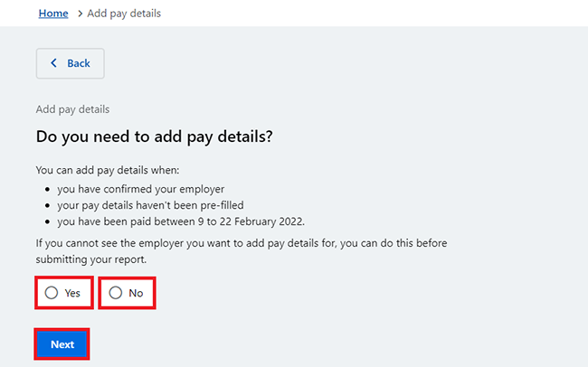
Task: Click the grey 'Add pay details' subtitle
Action: point(72,109)
